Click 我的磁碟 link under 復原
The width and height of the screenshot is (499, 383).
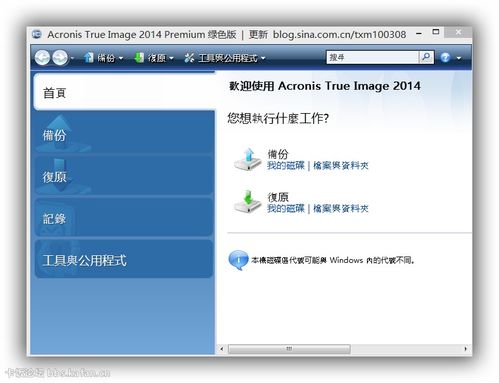pyautogui.click(x=286, y=208)
